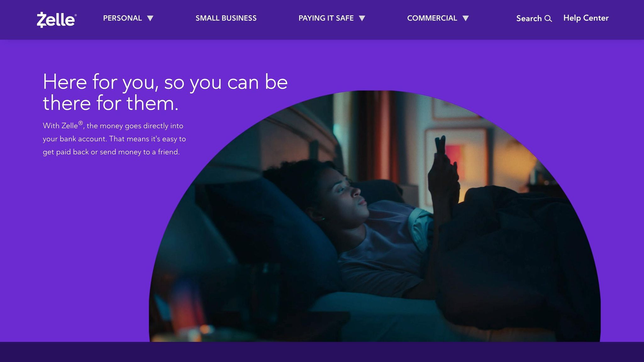Click the dark purple footer band

(322, 352)
